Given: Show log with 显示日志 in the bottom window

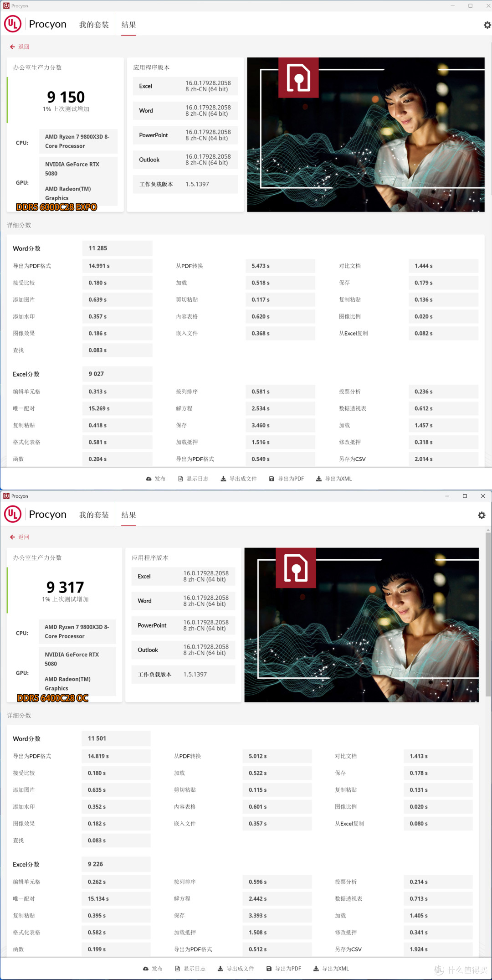Looking at the screenshot, I should [x=190, y=969].
